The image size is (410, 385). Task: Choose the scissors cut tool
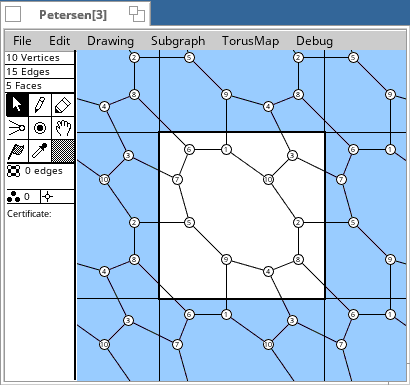tap(17, 128)
